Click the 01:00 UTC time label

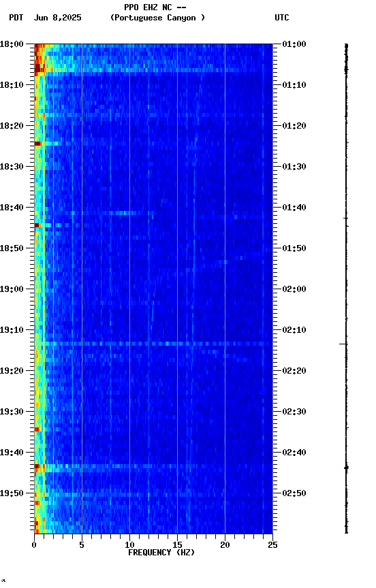pos(294,44)
